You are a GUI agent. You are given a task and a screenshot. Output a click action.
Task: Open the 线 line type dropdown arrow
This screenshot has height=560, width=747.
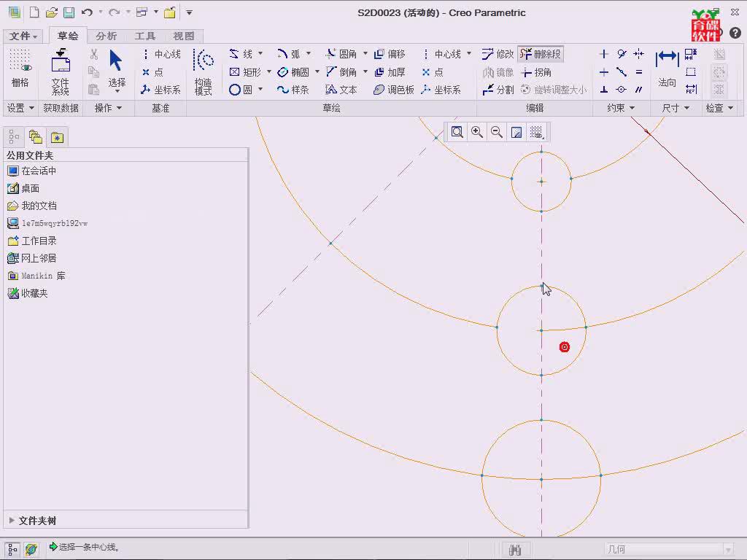(x=260, y=53)
